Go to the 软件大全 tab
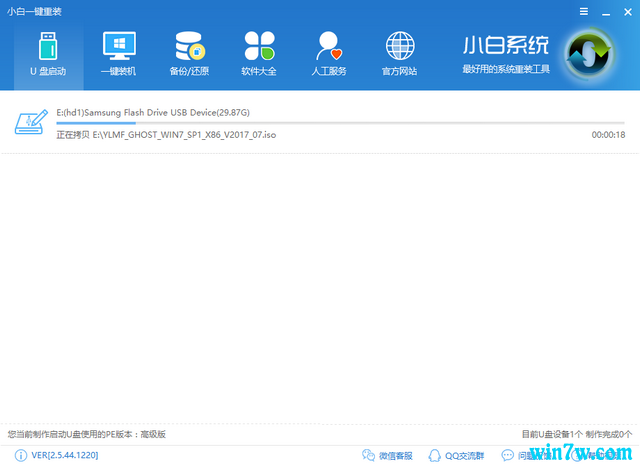 click(x=259, y=55)
